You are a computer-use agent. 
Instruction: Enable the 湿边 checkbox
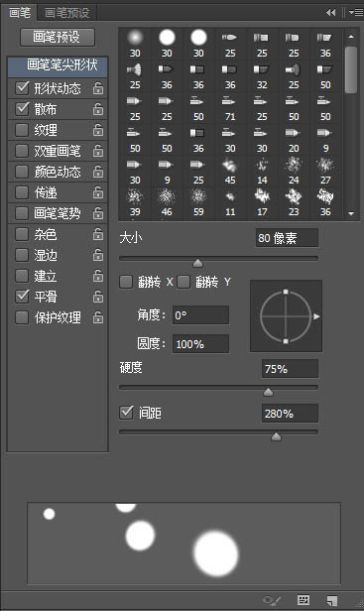(22, 255)
